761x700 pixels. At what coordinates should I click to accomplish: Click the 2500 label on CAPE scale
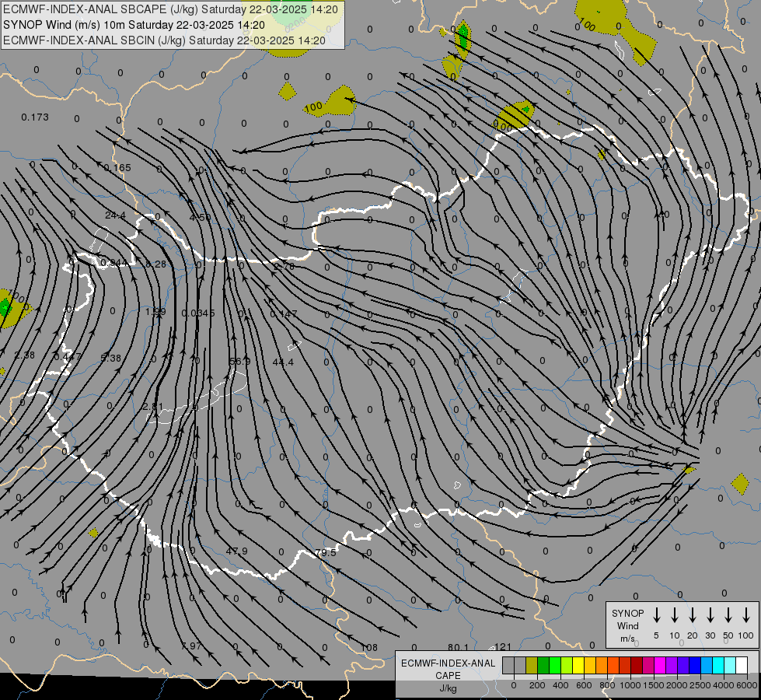click(x=700, y=685)
